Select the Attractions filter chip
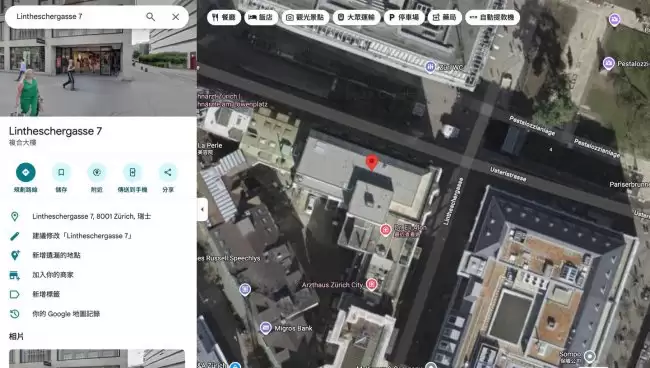 tap(306, 17)
